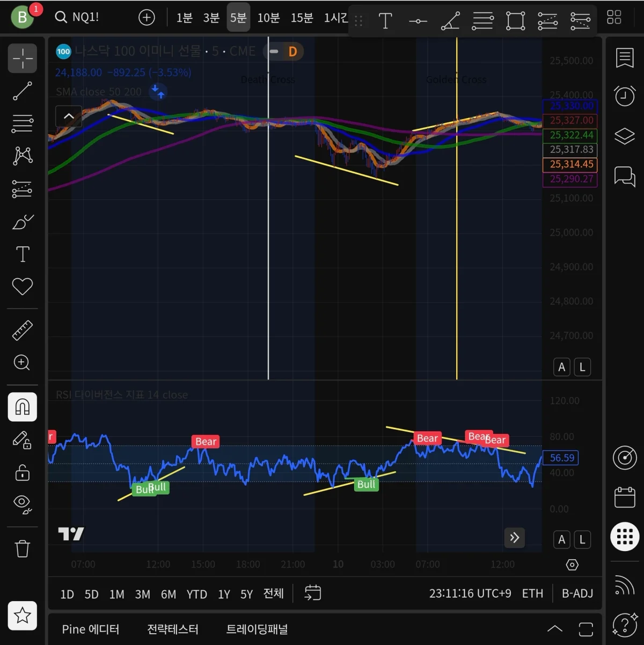Select the brush drawing tool
Image resolution: width=644 pixels, height=645 pixels.
point(23,222)
